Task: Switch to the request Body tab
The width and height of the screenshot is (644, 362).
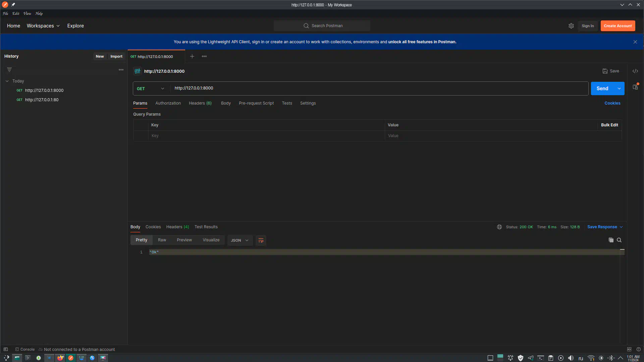Action: (226, 103)
